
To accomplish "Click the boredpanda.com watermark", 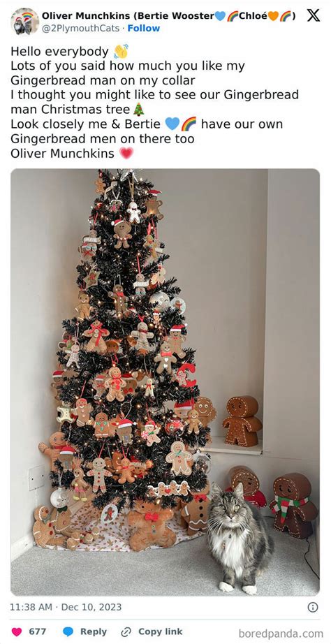I will 281,633.
